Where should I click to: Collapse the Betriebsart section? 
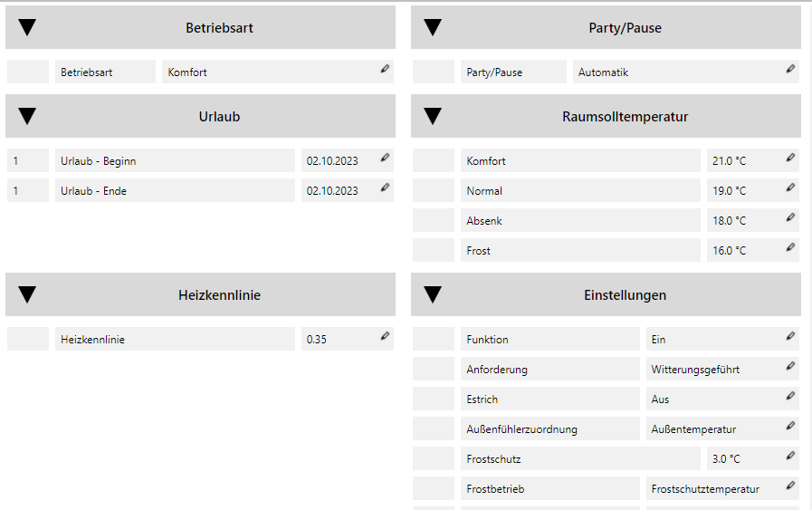point(27,28)
